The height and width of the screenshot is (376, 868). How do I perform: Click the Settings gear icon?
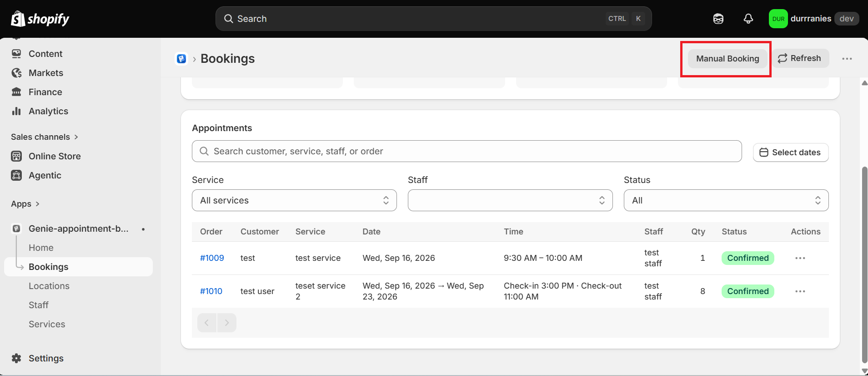point(16,358)
